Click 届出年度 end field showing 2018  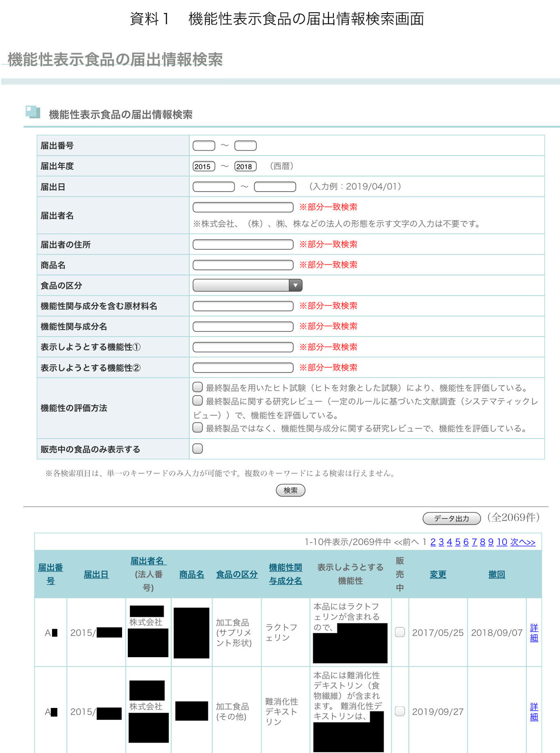(x=245, y=166)
